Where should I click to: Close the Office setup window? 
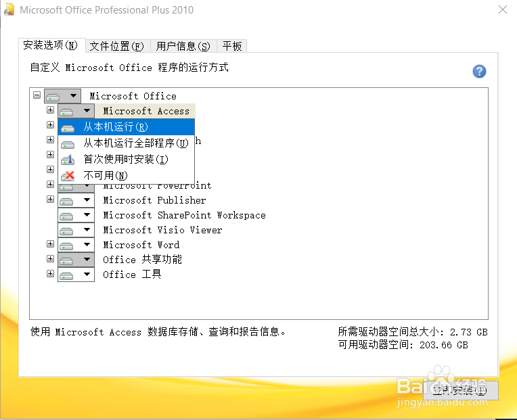503,9
